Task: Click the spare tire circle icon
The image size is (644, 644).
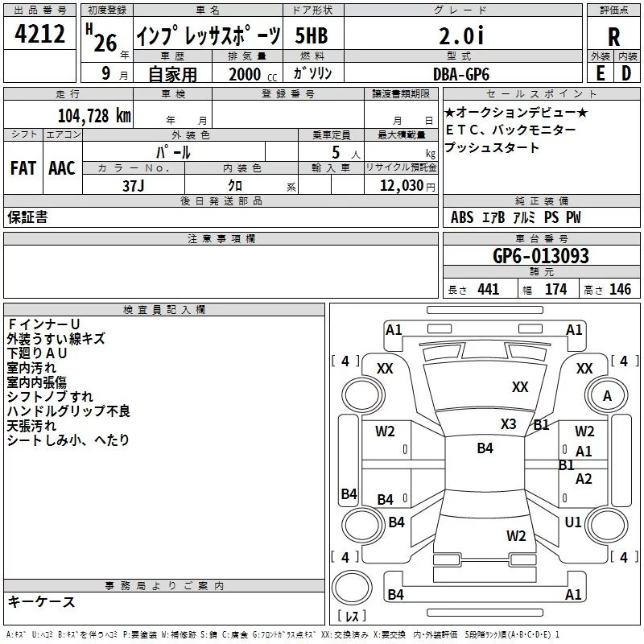Action: coord(352,588)
